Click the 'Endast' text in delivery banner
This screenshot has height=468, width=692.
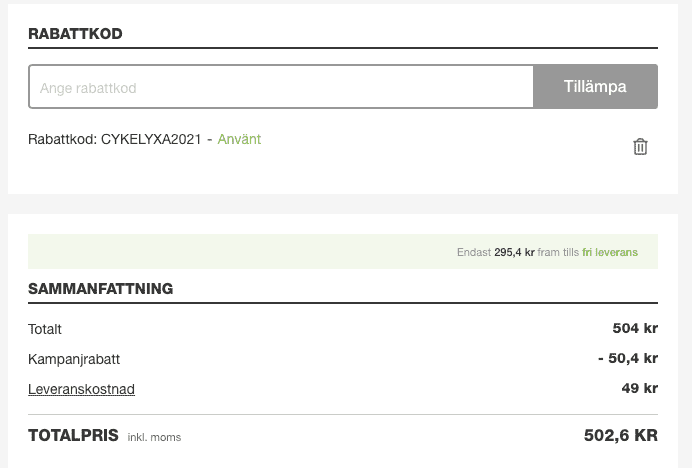[x=473, y=252]
